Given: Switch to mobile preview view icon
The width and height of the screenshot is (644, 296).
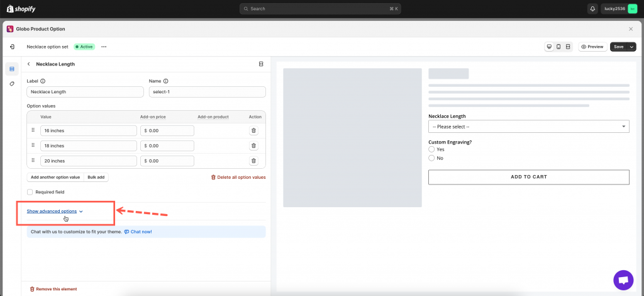Looking at the screenshot, I should [558, 47].
